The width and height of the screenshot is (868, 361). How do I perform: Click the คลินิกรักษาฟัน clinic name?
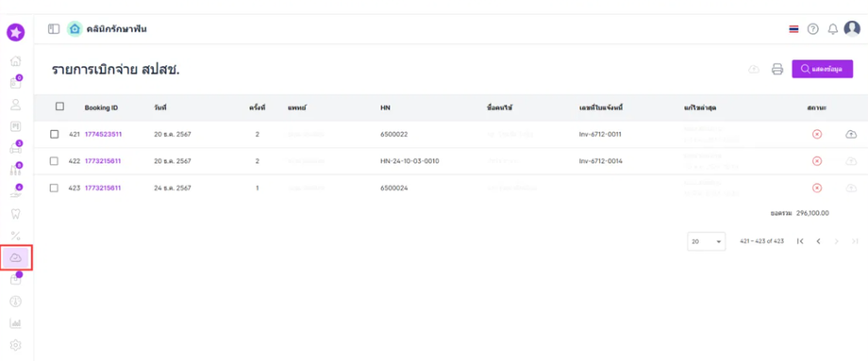pyautogui.click(x=117, y=28)
